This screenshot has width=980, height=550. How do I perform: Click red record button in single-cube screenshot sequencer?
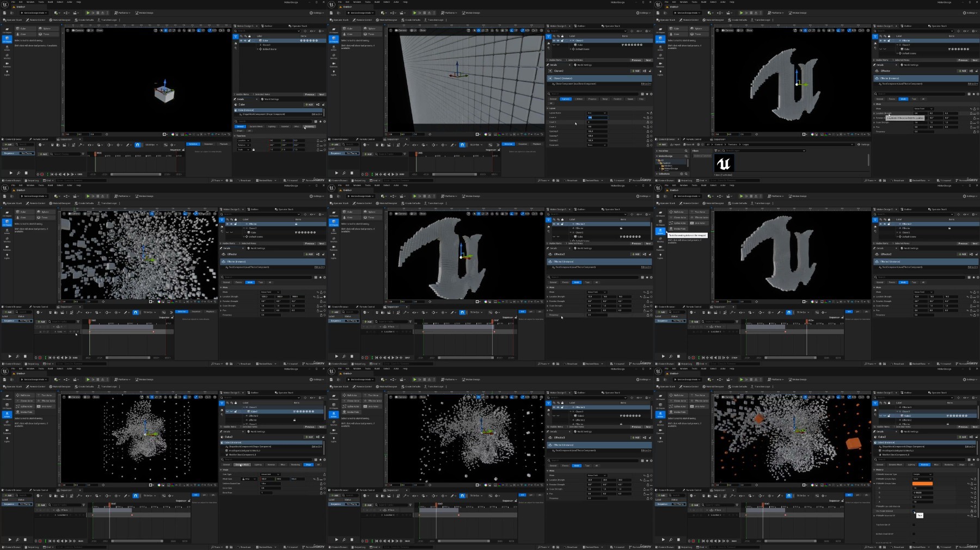point(42,174)
